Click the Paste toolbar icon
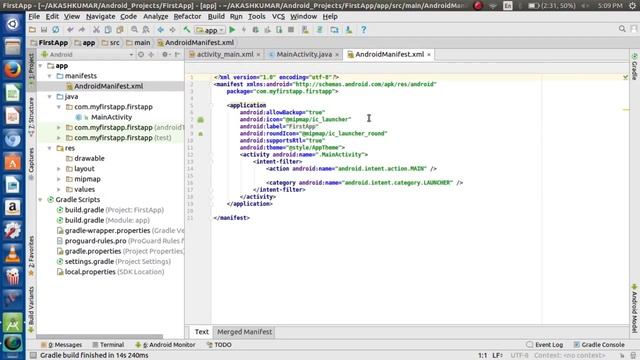Screen dimensions: 640x360 tap(120, 29)
